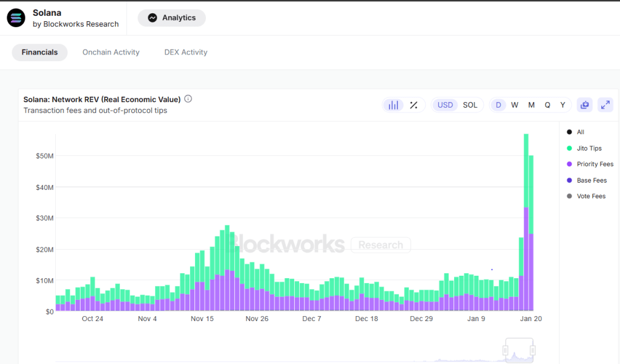Select the percentage view icon
This screenshot has height=364, width=620.
pyautogui.click(x=414, y=105)
